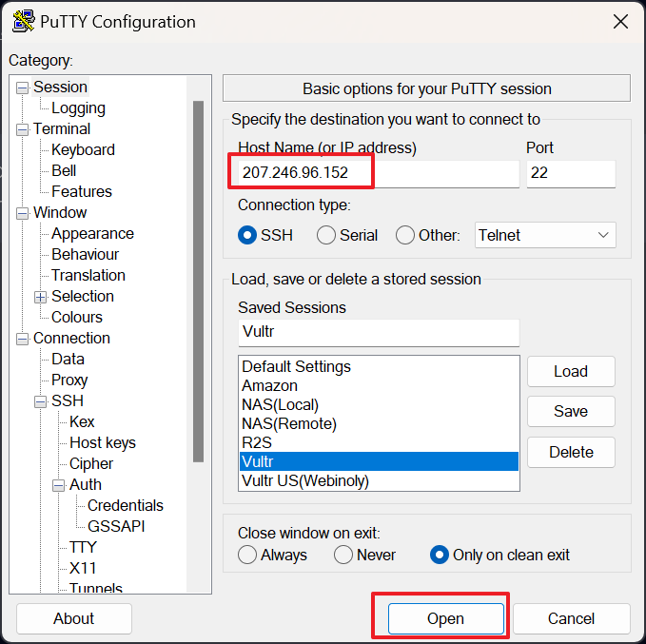Click the PuTTY icon in title bar
646x644 pixels.
(x=23, y=22)
